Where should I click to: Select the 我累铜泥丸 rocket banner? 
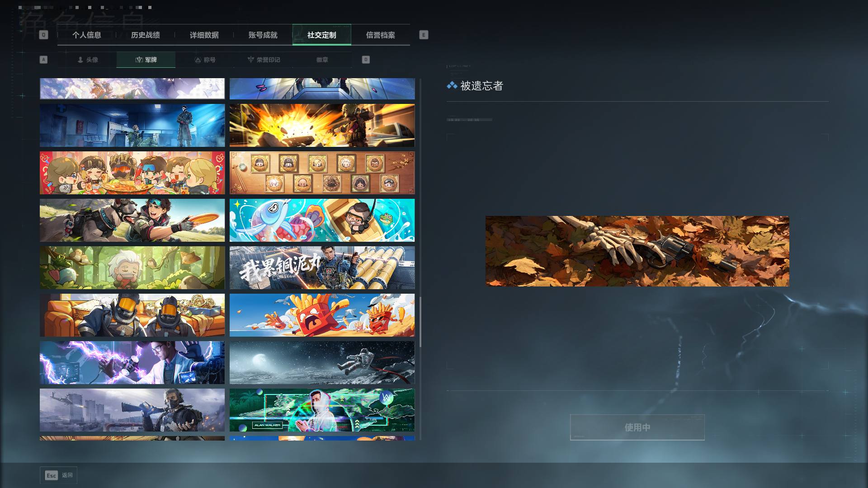[x=322, y=268]
